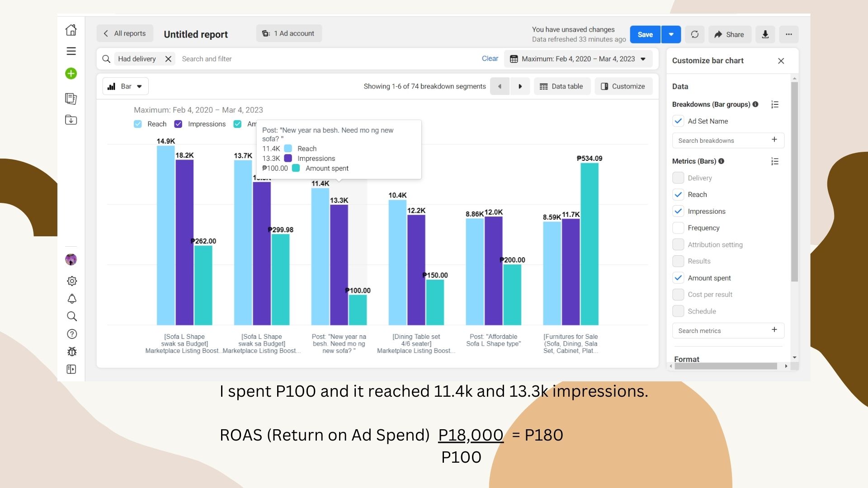Go back to All reports

(125, 33)
